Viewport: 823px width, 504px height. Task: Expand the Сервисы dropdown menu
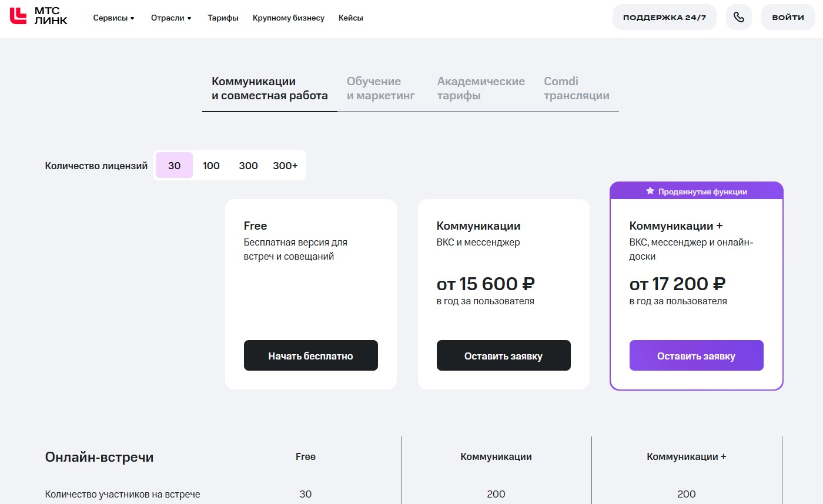pos(113,18)
